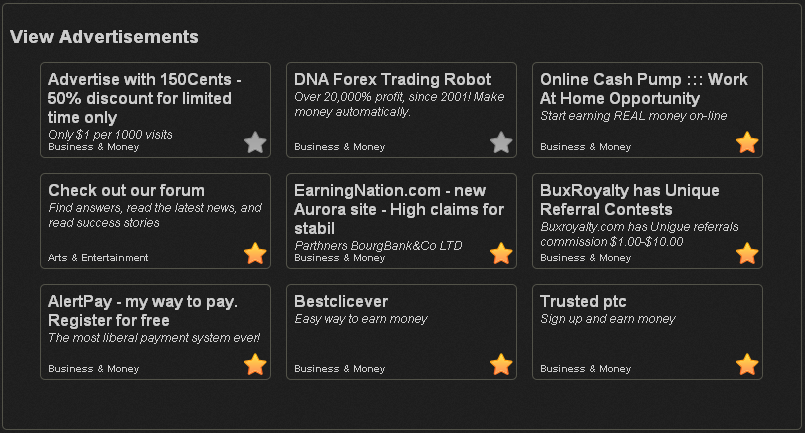Click the gold star on BuxRoyalty ad

(x=747, y=253)
